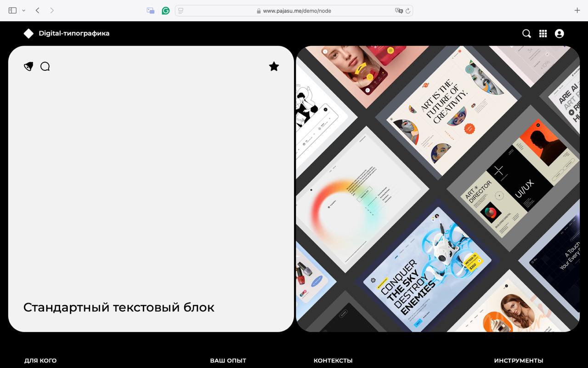Viewport: 588px width, 368px height.
Task: Click the screen mirroring extension icon
Action: tap(150, 11)
